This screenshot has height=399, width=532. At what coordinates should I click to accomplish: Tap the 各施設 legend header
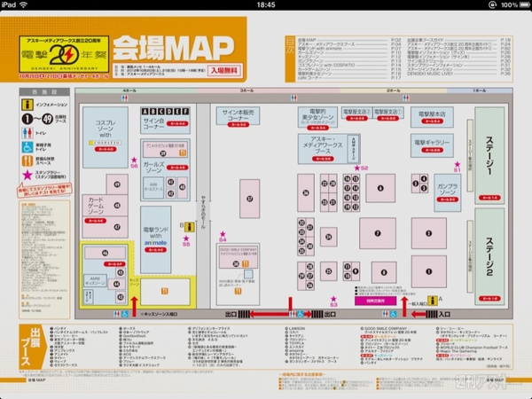coord(44,92)
